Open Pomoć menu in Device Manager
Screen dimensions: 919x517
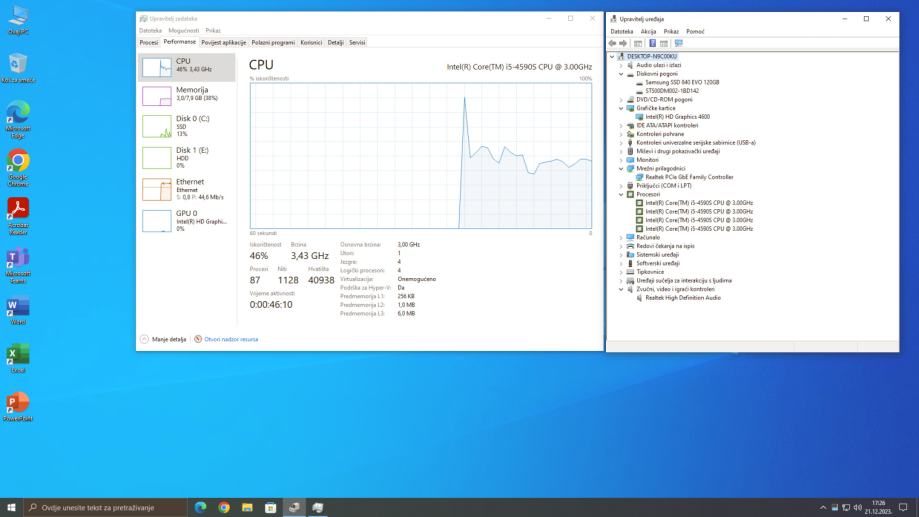(695, 32)
